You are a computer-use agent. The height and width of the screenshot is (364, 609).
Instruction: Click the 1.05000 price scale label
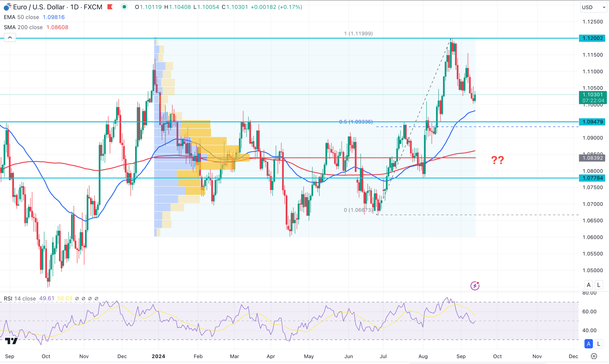click(593, 270)
